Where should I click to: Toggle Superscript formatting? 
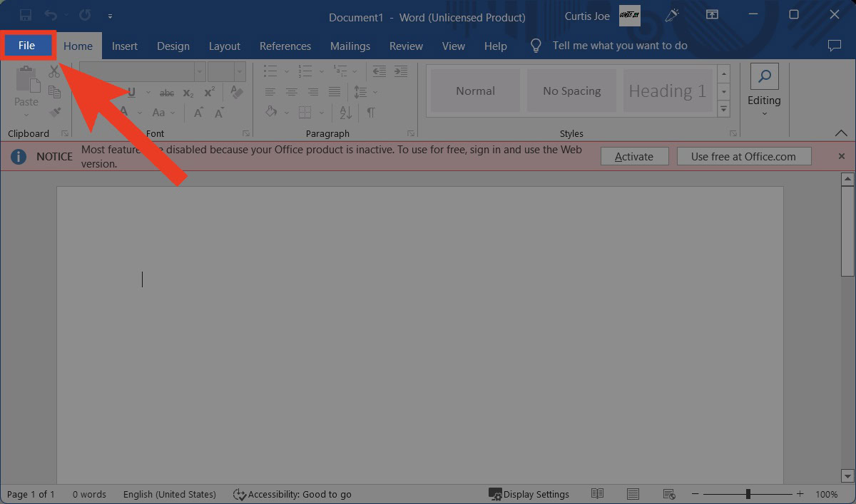tap(210, 93)
